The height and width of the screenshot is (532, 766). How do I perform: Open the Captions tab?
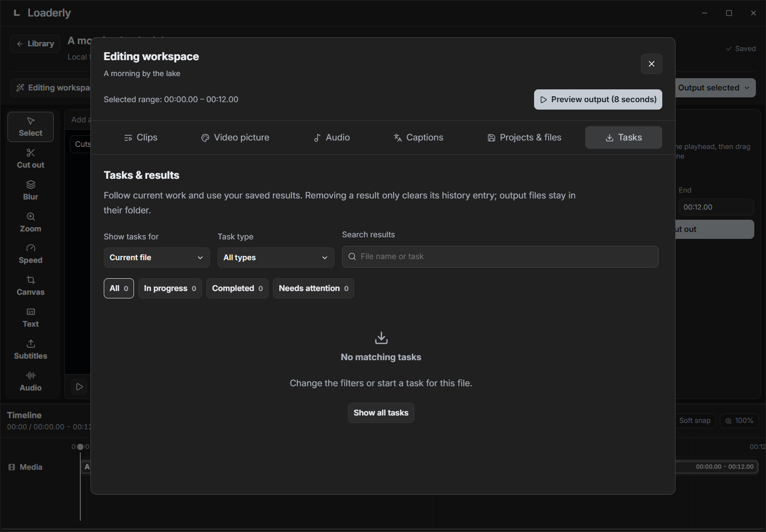click(x=418, y=137)
